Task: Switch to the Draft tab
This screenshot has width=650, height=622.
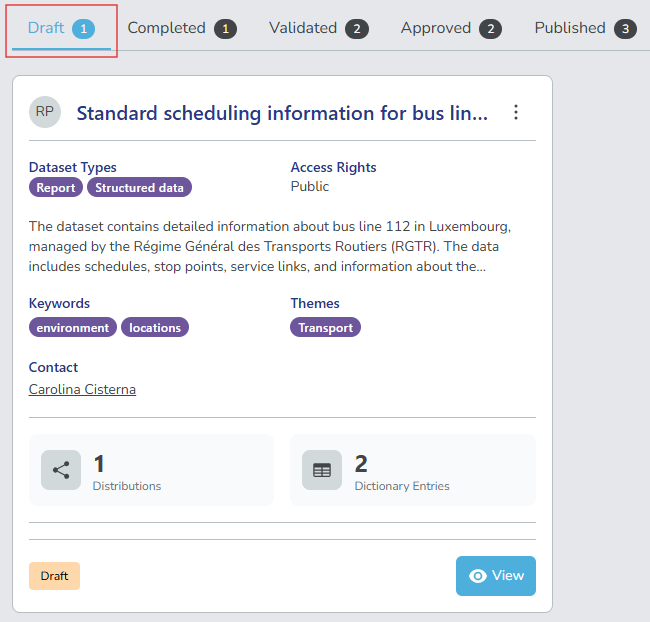Action: [47, 28]
